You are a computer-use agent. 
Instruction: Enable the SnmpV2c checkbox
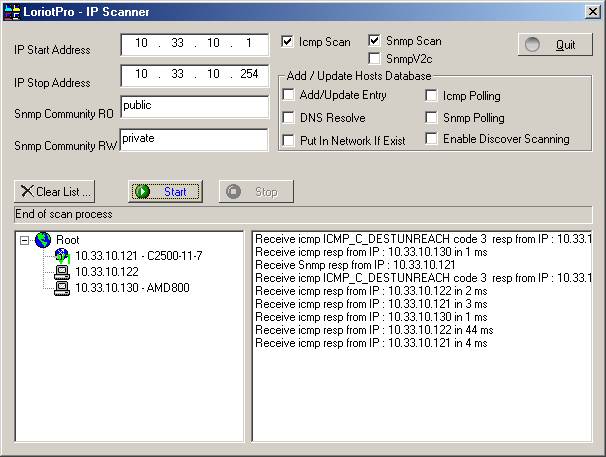point(375,59)
